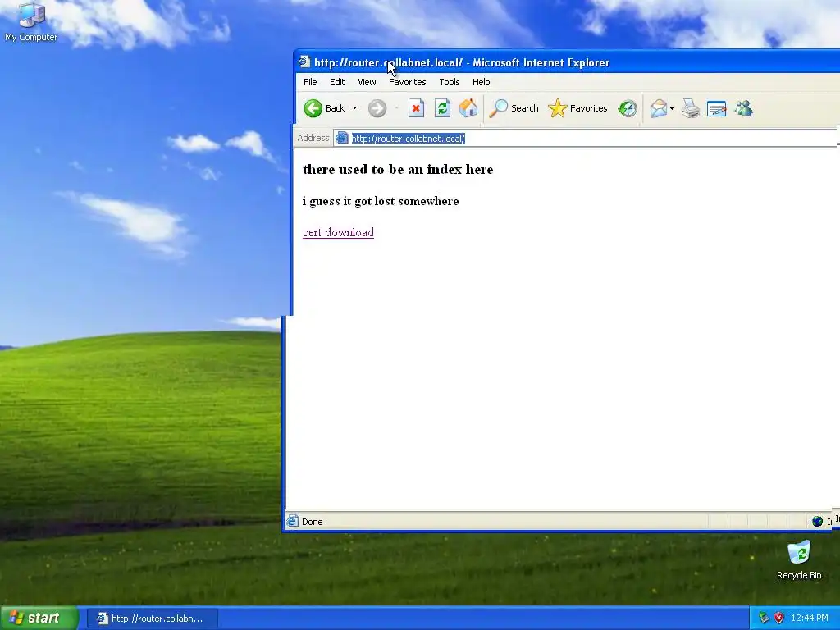Screen dimensions: 840x630
Task: Expand the Mail dropdown arrow
Action: 673,108
